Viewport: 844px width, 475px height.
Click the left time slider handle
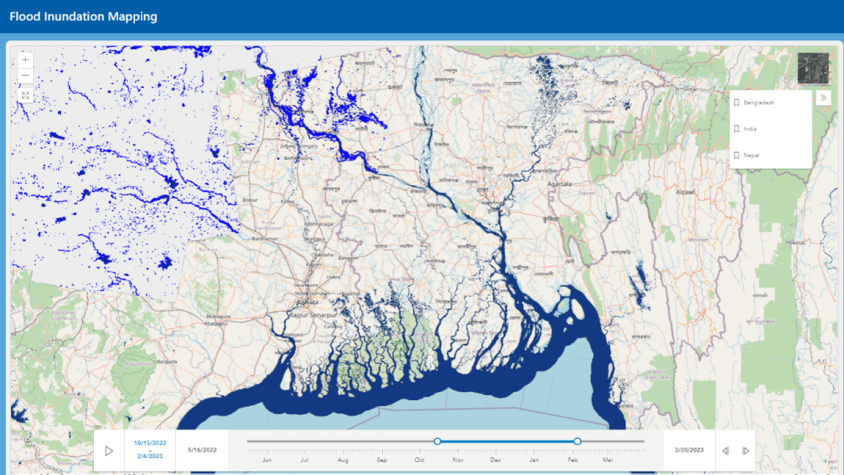437,441
